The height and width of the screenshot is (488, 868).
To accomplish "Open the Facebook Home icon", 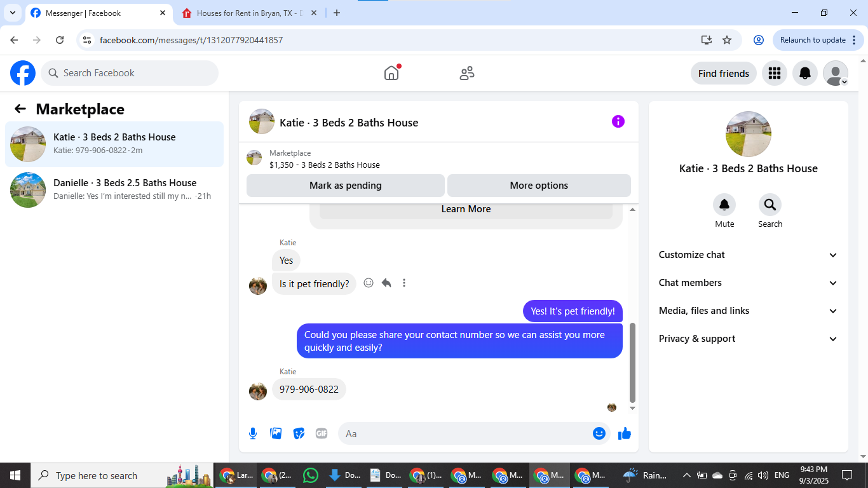I will point(391,73).
